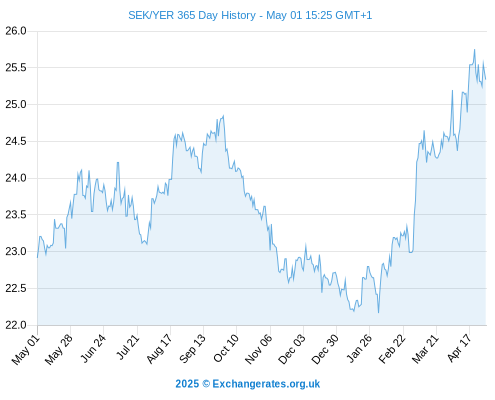Select the Dec 03 date label
Image resolution: width=495 pixels, height=400 pixels.
pos(291,350)
